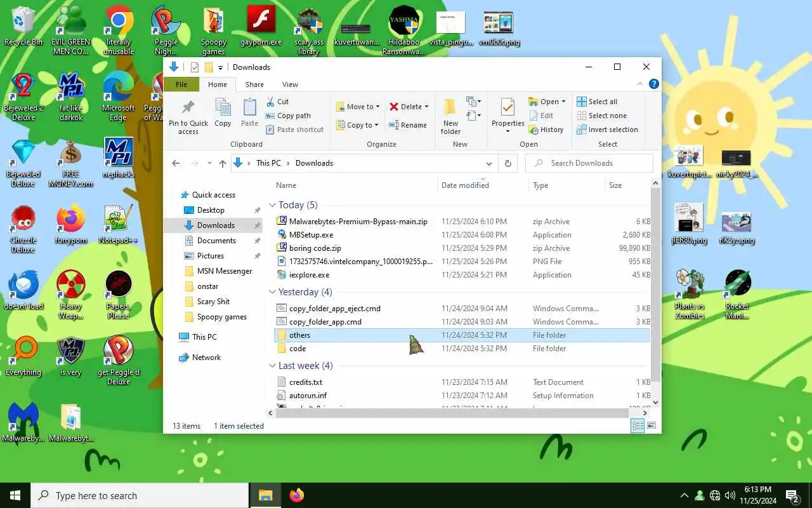This screenshot has width=812, height=508.
Task: Refresh the Downloads folder view
Action: click(507, 163)
